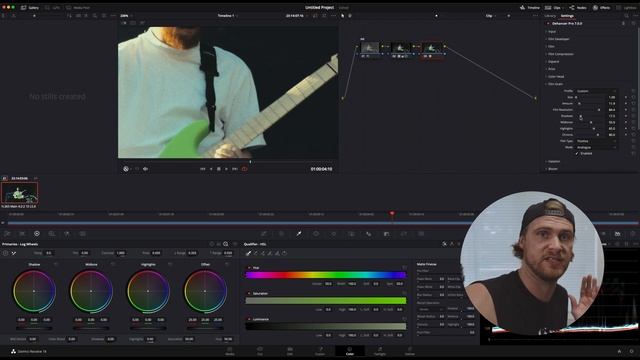This screenshot has height=360, width=640.
Task: Toggle the Film Grain Enabled checkbox
Action: [x=577, y=153]
